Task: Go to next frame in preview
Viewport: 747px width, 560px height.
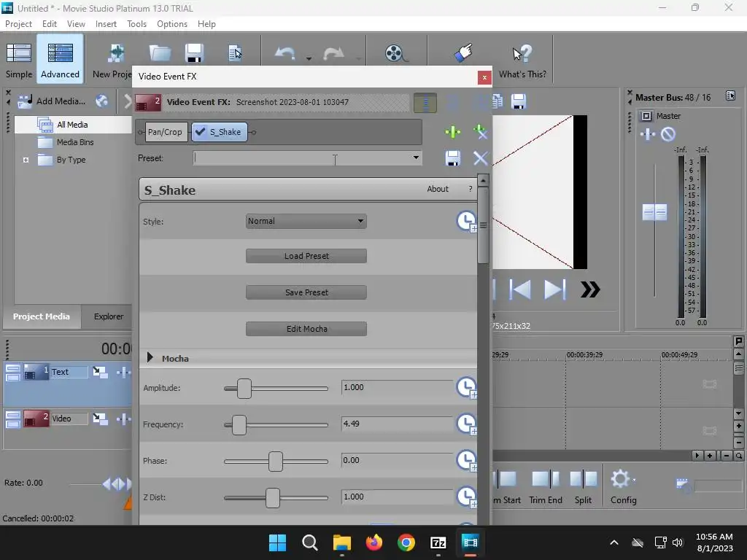Action: pyautogui.click(x=555, y=289)
